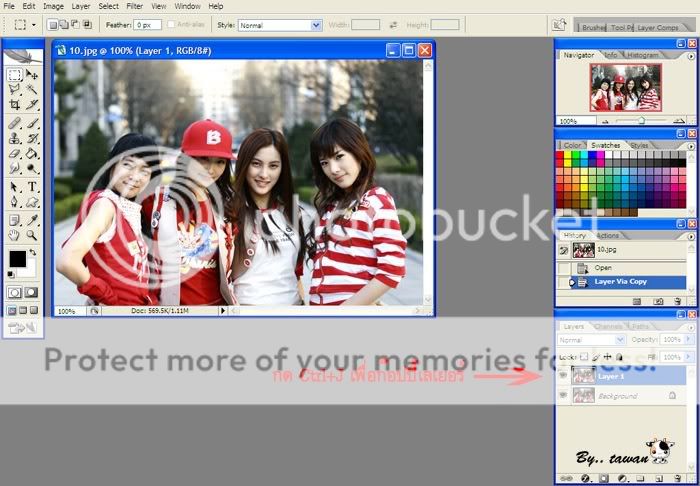Screen dimensions: 700x486
Task: Select the Brush tool
Action: [32, 123]
